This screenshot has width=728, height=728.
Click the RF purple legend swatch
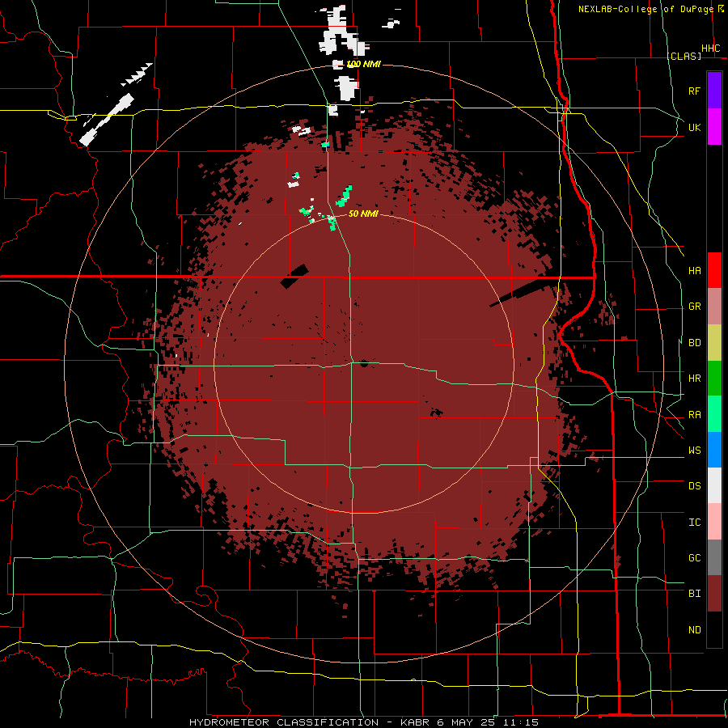[714, 91]
